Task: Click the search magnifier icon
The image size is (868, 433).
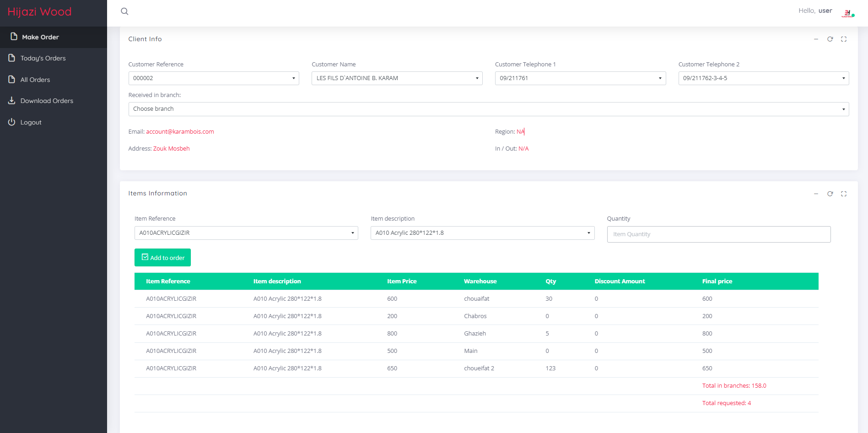Action: pyautogui.click(x=124, y=11)
